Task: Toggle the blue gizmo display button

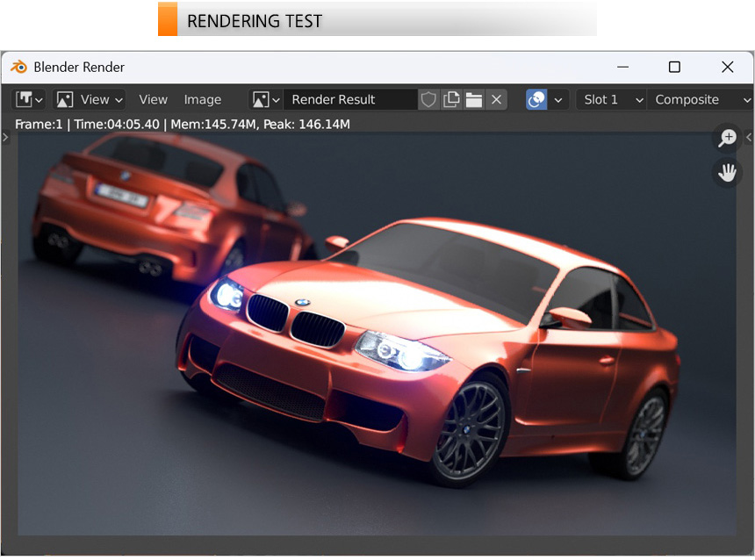Action: click(536, 100)
